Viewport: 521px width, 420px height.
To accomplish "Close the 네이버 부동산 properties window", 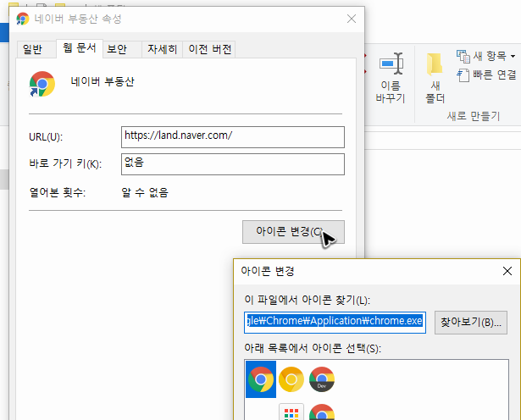I will point(352,19).
